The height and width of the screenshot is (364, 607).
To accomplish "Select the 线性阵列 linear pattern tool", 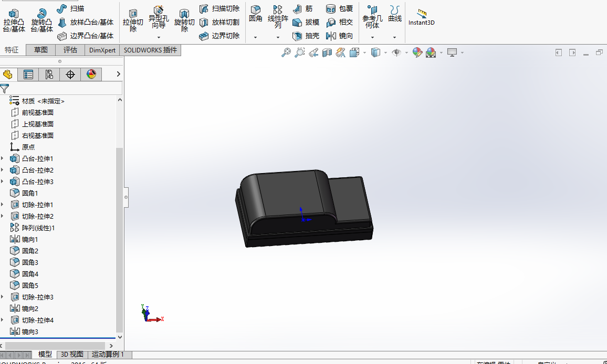I will click(278, 17).
